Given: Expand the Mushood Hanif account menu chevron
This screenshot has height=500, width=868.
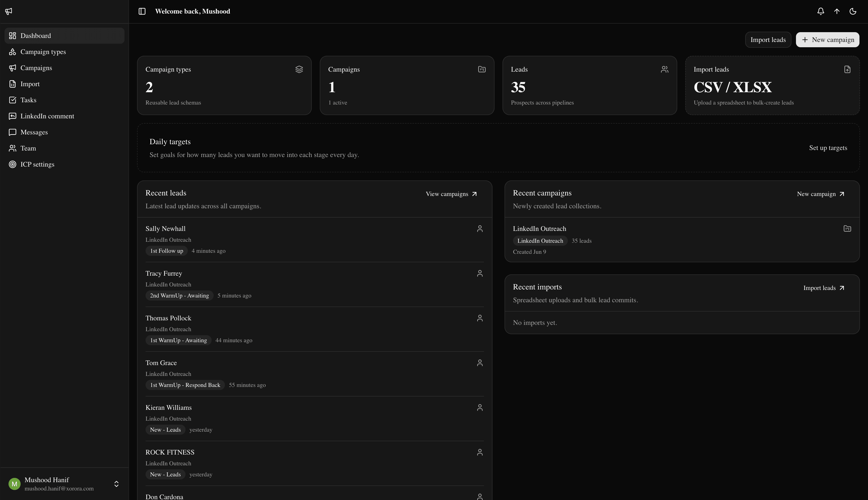Looking at the screenshot, I should pos(116,484).
